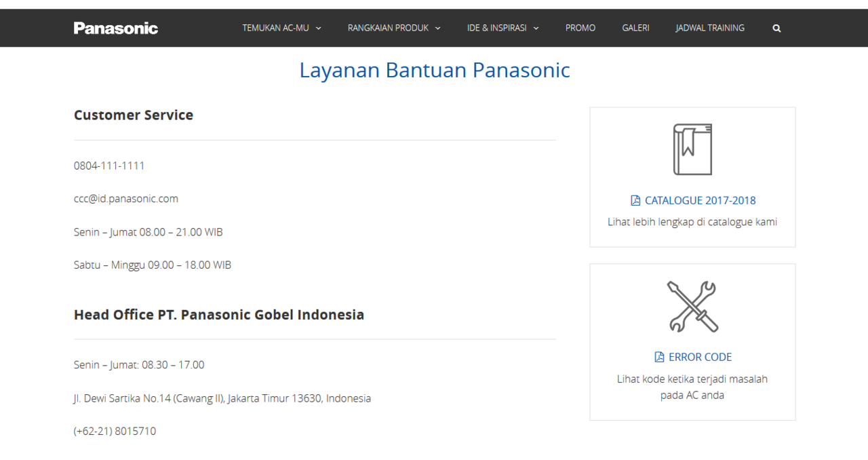This screenshot has width=868, height=460.
Task: Select the text Sabtu – Minggu 09.00 – 18.00 WIB
Action: coord(153,265)
